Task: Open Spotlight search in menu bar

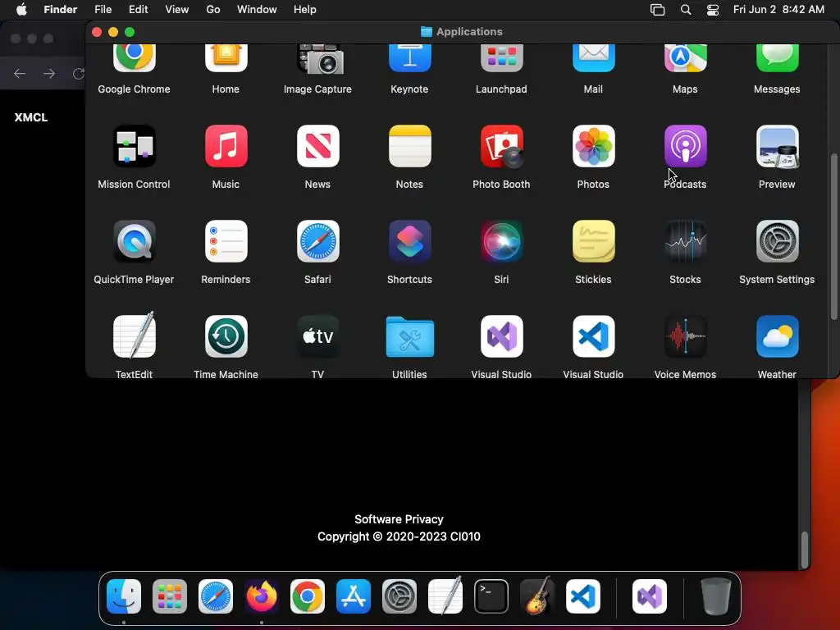Action: (x=686, y=10)
